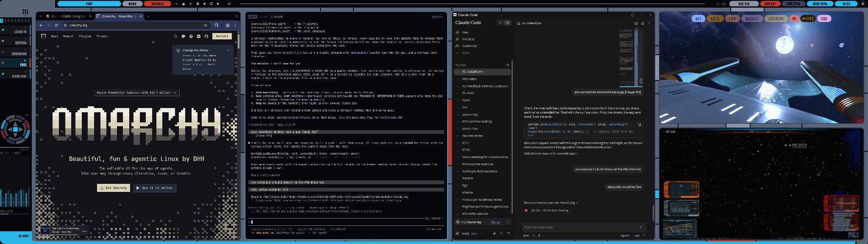The image size is (868, 244).
Task: Click the share icon in ZIL OMARCHY header
Action: click(643, 23)
